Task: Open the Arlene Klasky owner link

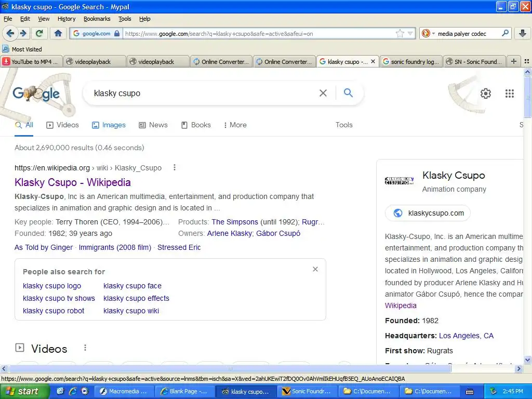Action: click(229, 233)
